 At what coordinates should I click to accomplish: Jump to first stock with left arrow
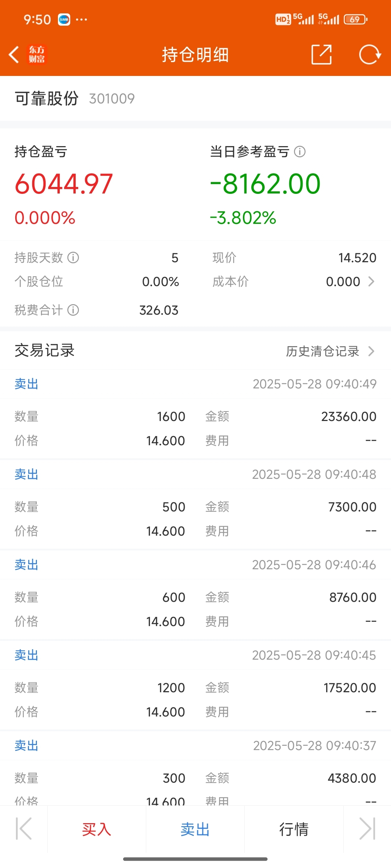(x=24, y=829)
